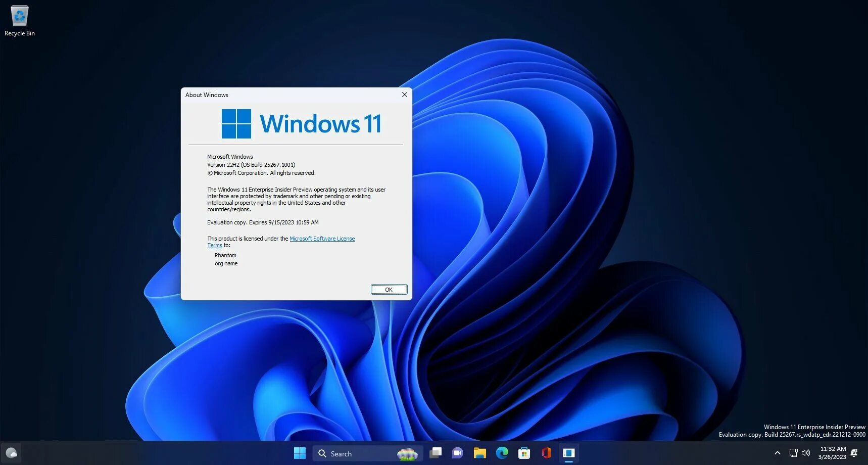Open File Explorer from the taskbar
868x465 pixels.
coord(480,453)
